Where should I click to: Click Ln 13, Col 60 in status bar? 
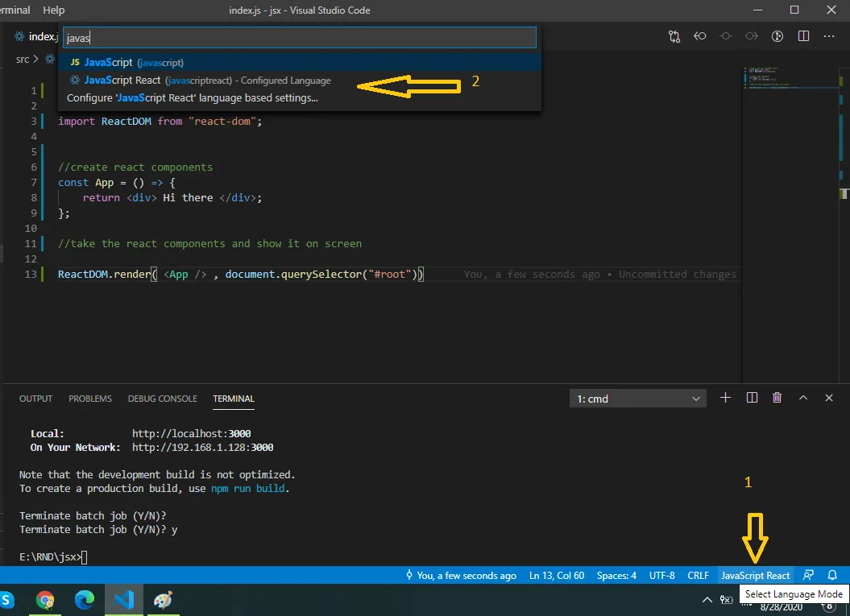point(557,576)
